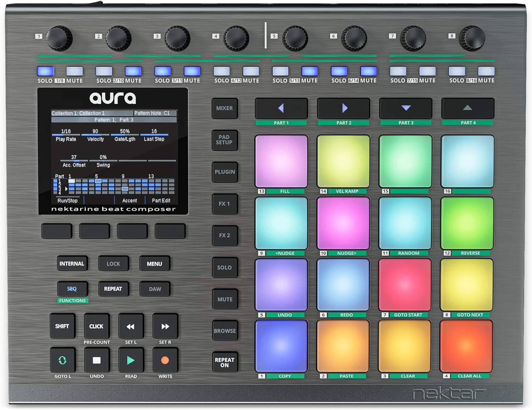Open the MIXER view
This screenshot has width=532, height=410.
point(225,108)
